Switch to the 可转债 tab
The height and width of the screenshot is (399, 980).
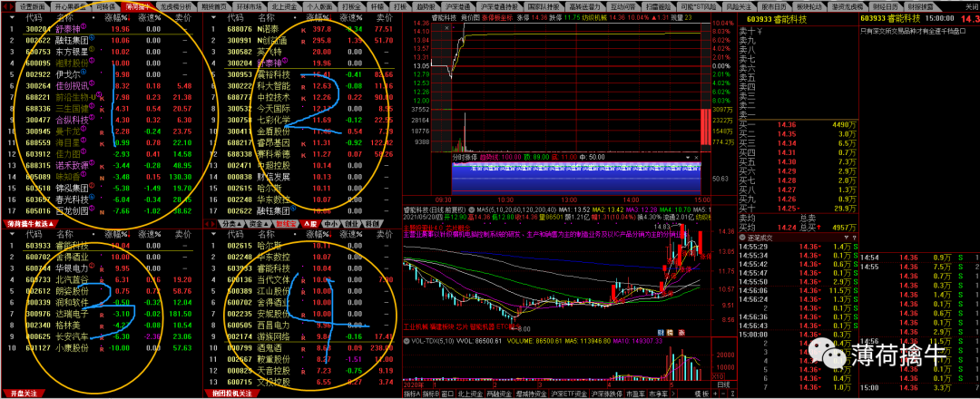(x=105, y=6)
